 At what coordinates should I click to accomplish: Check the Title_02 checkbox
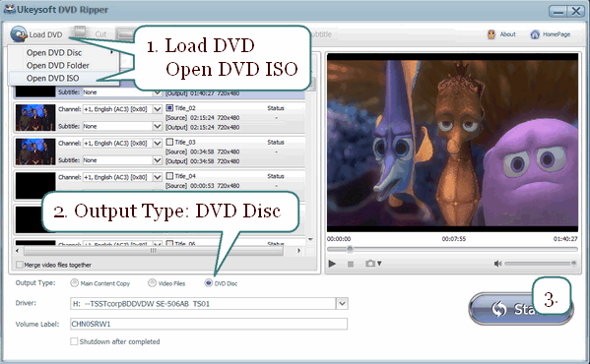[x=169, y=108]
